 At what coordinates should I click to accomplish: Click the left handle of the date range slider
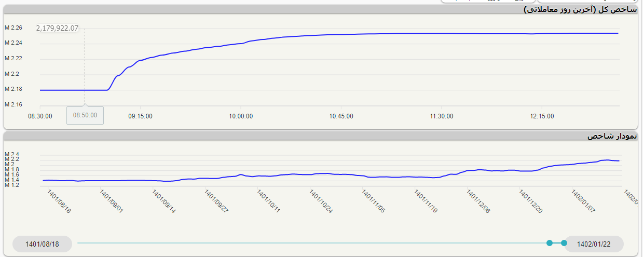pos(550,243)
